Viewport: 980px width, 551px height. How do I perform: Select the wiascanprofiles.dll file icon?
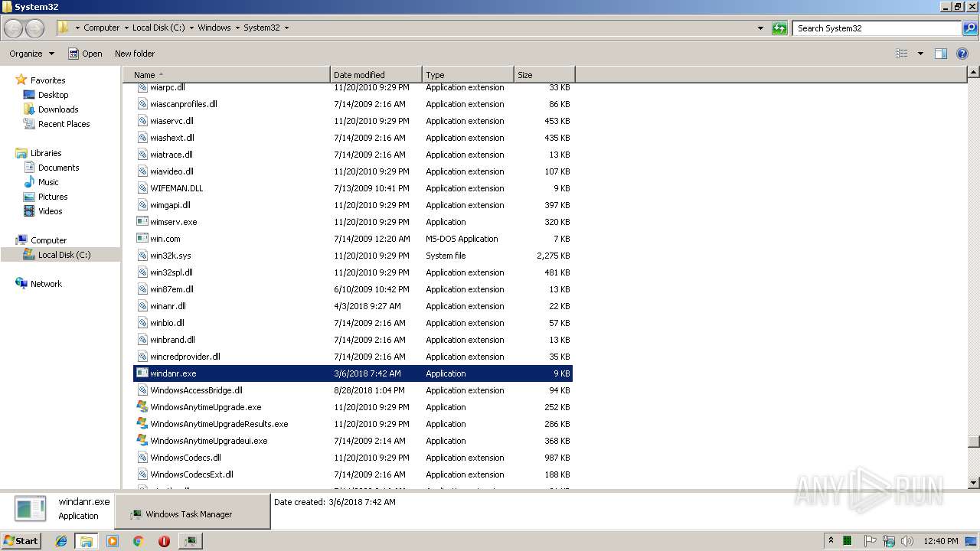[142, 104]
